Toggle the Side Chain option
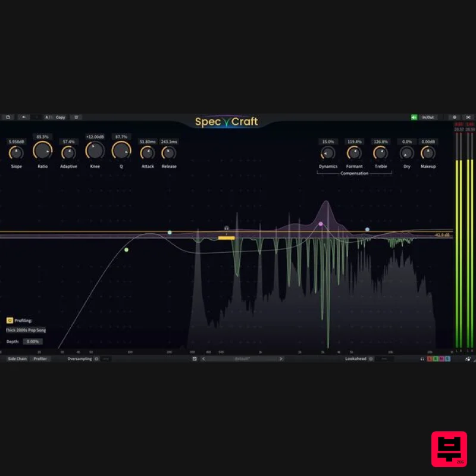The width and height of the screenshot is (476, 476). click(x=18, y=359)
